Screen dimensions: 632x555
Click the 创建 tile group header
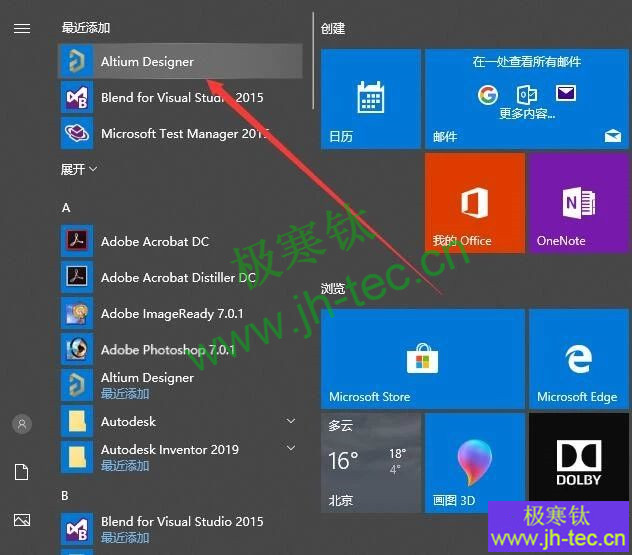pos(333,29)
